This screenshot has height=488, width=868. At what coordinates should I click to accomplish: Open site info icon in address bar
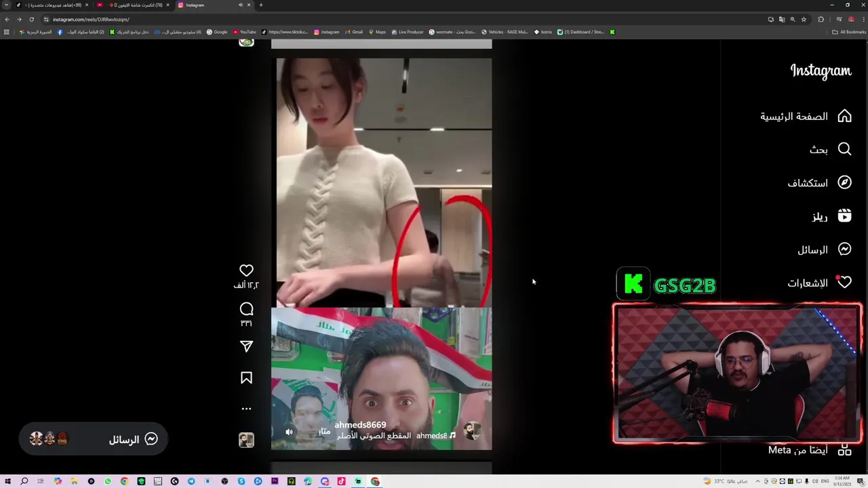[46, 19]
